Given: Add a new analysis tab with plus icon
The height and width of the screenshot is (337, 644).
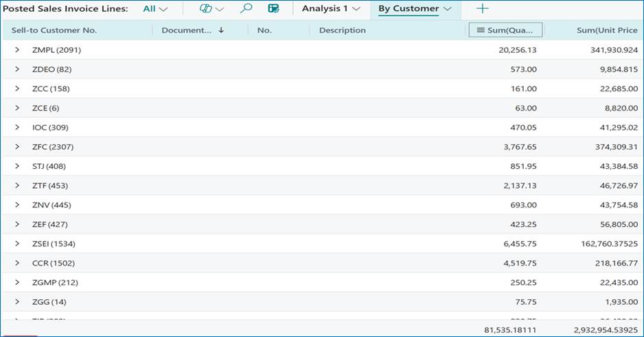Looking at the screenshot, I should 483,9.
